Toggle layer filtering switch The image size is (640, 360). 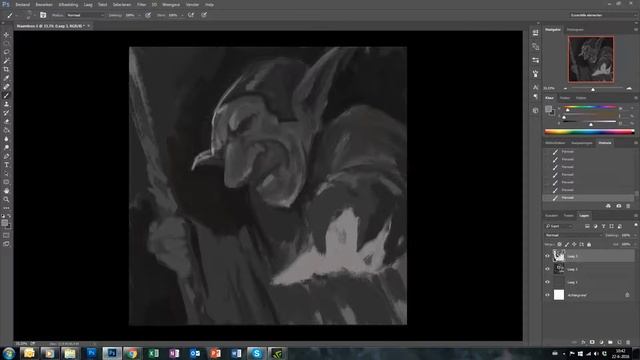[x=636, y=225]
